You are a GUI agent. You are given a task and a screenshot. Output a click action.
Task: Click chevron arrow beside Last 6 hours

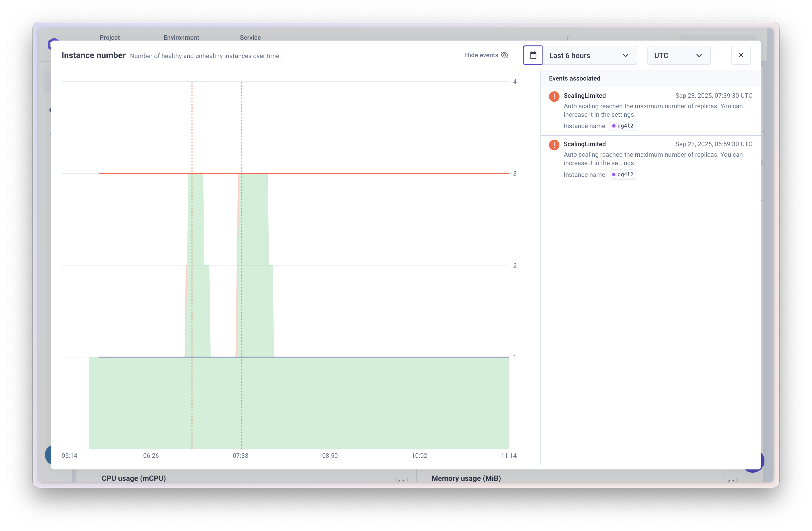click(x=625, y=56)
